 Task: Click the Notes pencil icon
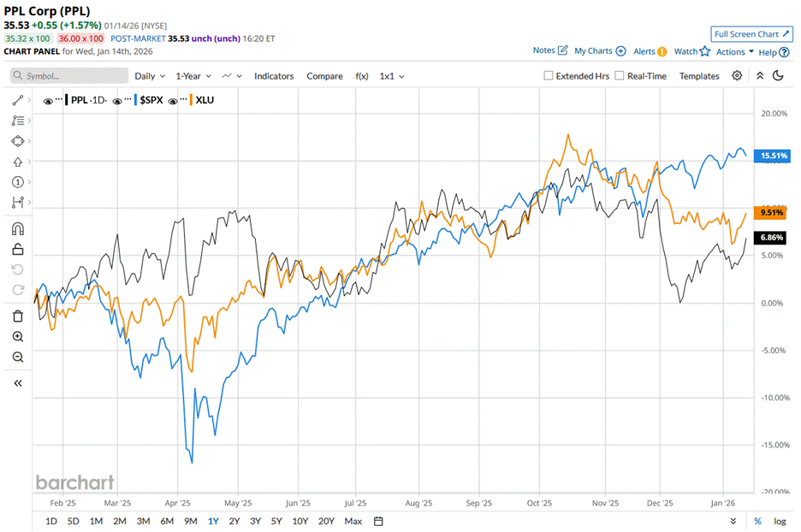(562, 50)
